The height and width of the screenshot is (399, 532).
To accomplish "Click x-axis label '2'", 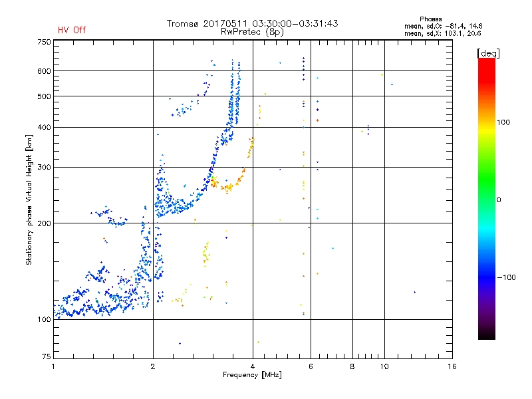I will [x=153, y=366].
